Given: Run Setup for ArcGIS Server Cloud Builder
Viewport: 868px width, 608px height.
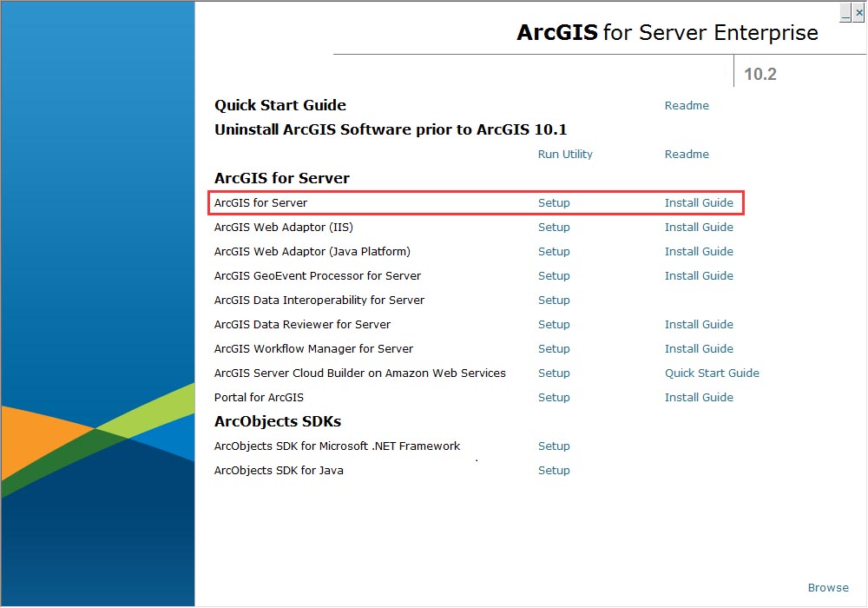Looking at the screenshot, I should point(554,373).
